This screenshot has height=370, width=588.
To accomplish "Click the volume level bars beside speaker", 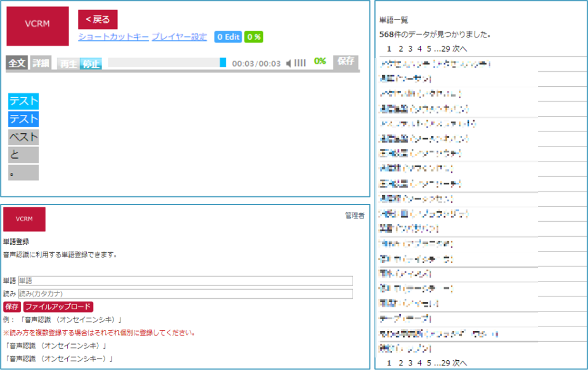I will coord(300,63).
